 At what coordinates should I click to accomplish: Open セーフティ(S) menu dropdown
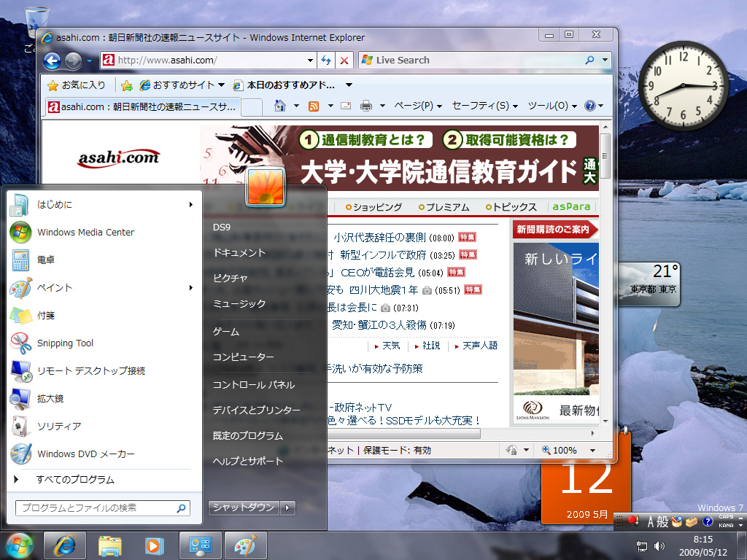coord(485,106)
